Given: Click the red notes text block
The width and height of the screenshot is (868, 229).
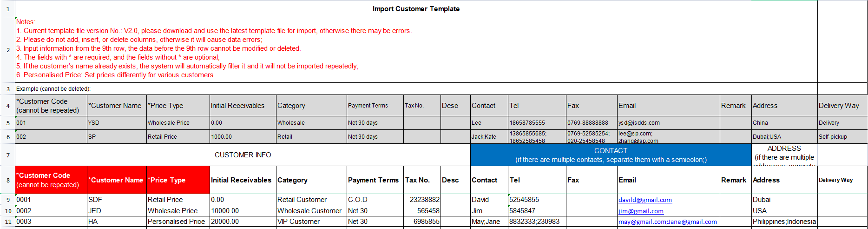Looking at the screenshot, I should pyautogui.click(x=214, y=48).
